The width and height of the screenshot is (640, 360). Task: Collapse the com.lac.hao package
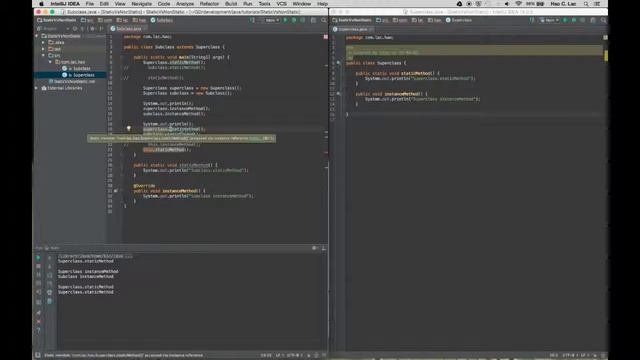(50, 62)
